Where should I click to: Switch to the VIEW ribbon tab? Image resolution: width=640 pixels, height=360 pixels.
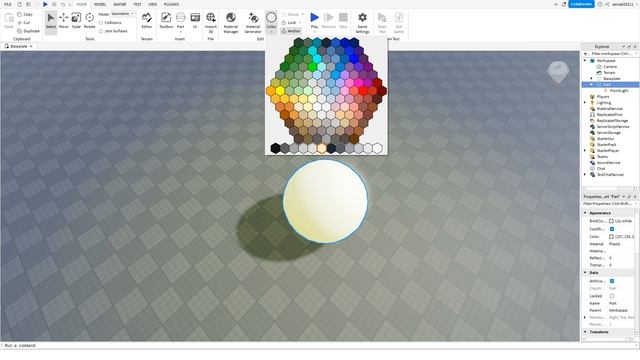(153, 4)
